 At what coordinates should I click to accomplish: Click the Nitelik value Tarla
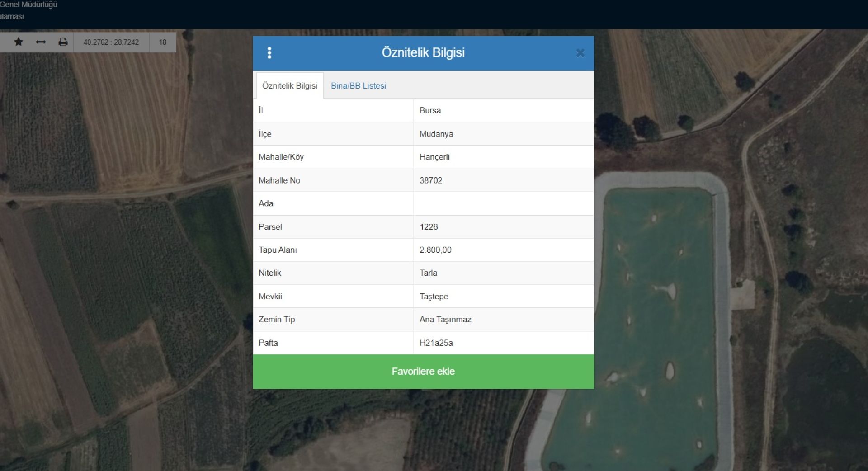(x=428, y=273)
